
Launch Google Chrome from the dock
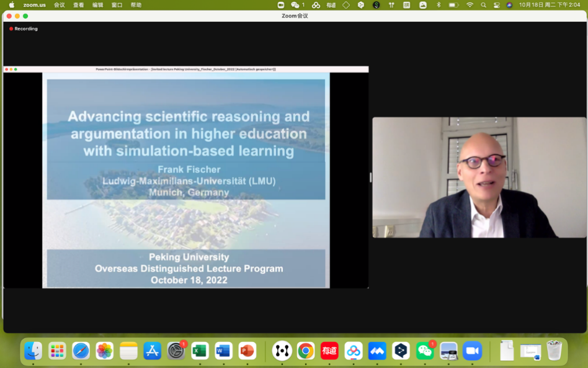pyautogui.click(x=305, y=351)
